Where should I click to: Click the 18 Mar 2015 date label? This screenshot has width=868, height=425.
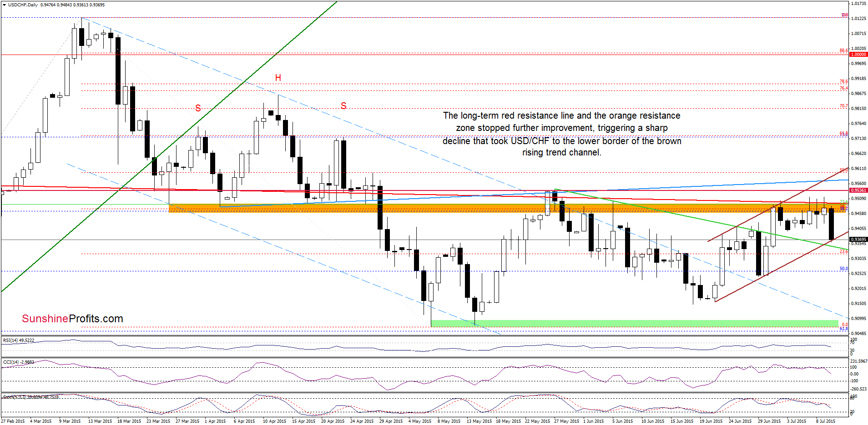coord(129,421)
